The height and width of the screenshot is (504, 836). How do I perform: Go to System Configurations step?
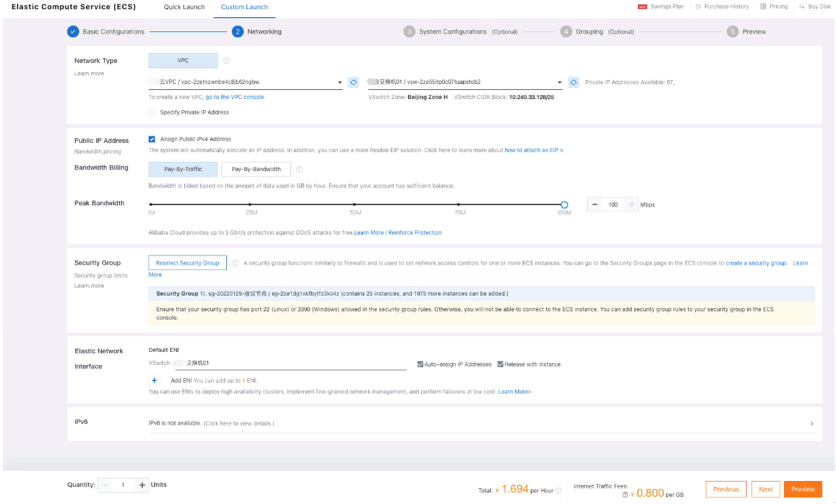pos(452,32)
